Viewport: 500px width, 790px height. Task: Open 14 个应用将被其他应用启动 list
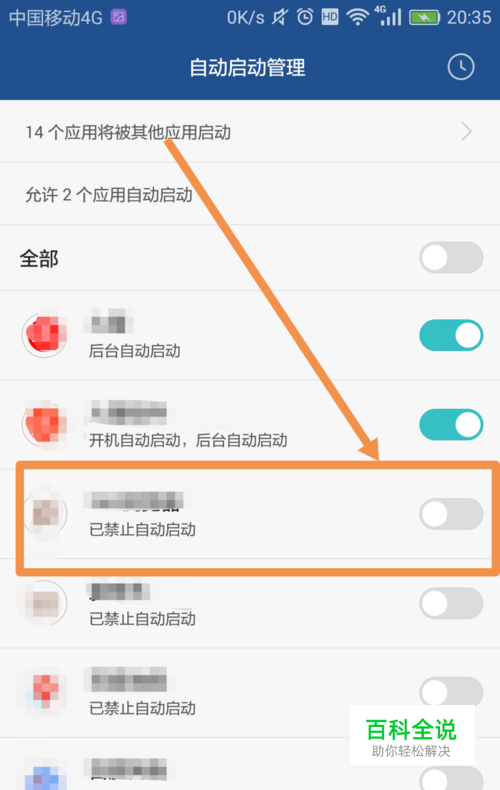(x=250, y=132)
